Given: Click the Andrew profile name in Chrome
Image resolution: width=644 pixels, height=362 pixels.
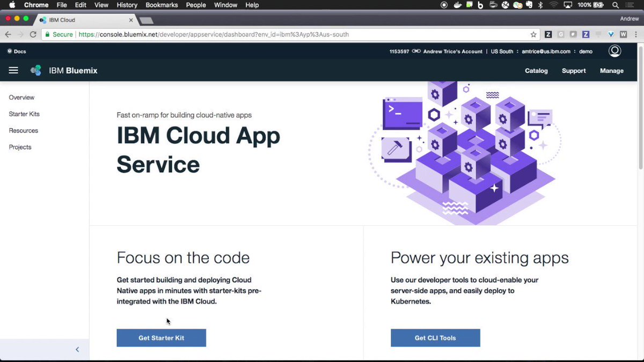Looking at the screenshot, I should (629, 18).
